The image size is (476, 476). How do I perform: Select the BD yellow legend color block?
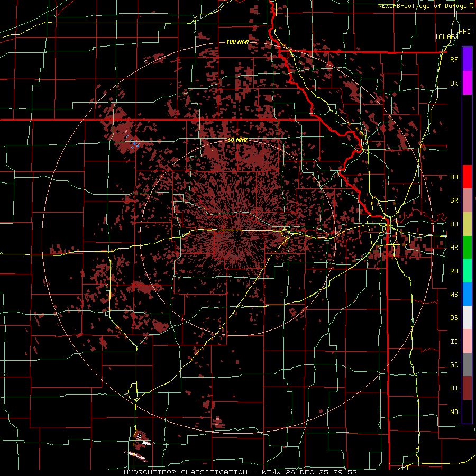467,224
